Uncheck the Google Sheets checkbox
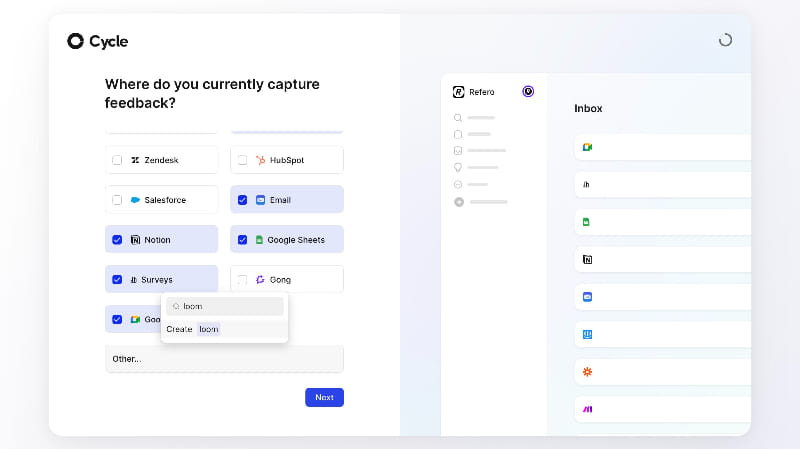 [x=242, y=239]
